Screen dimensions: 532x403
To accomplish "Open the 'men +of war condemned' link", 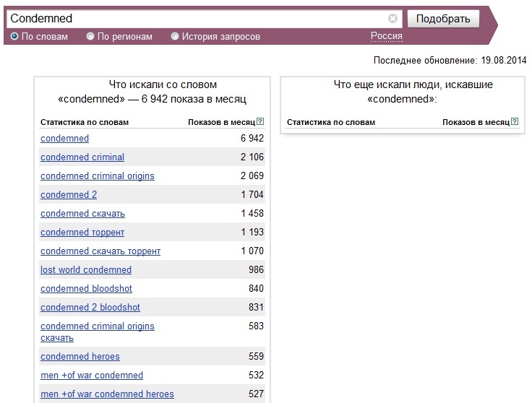I will (92, 376).
